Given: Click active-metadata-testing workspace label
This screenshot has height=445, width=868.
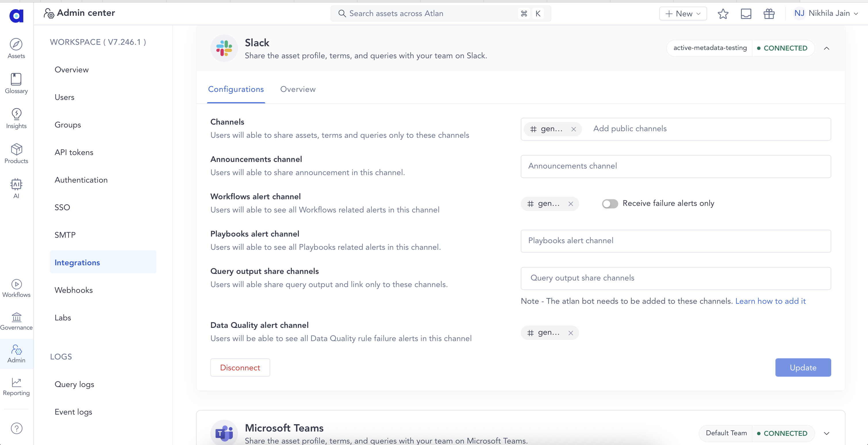Looking at the screenshot, I should pos(710,48).
